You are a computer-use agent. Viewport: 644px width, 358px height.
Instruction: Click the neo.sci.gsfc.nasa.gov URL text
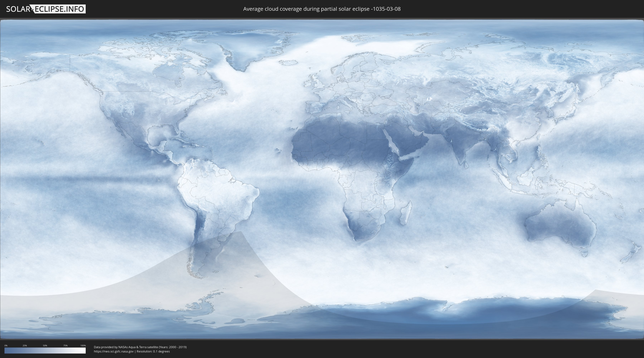(114, 351)
